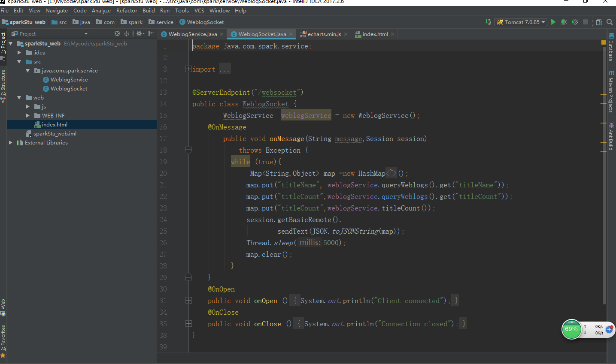Open Ant Build tool window
616x364 pixels.
[611, 137]
